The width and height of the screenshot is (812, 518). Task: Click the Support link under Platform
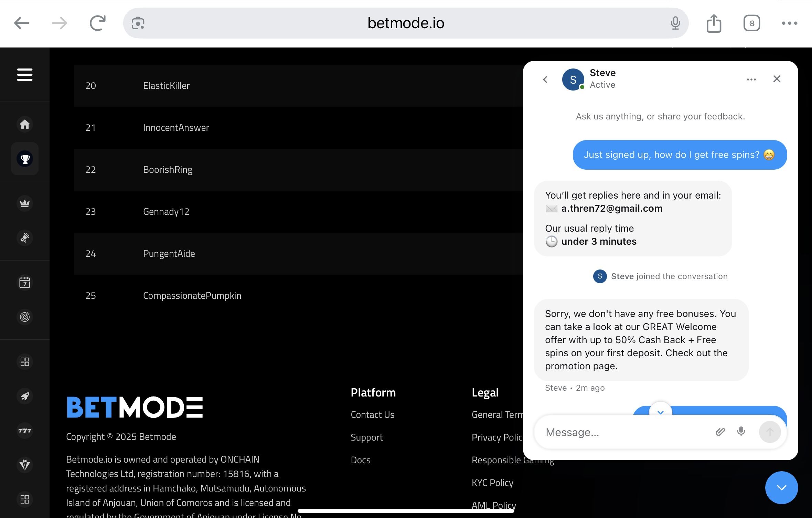[x=367, y=437]
